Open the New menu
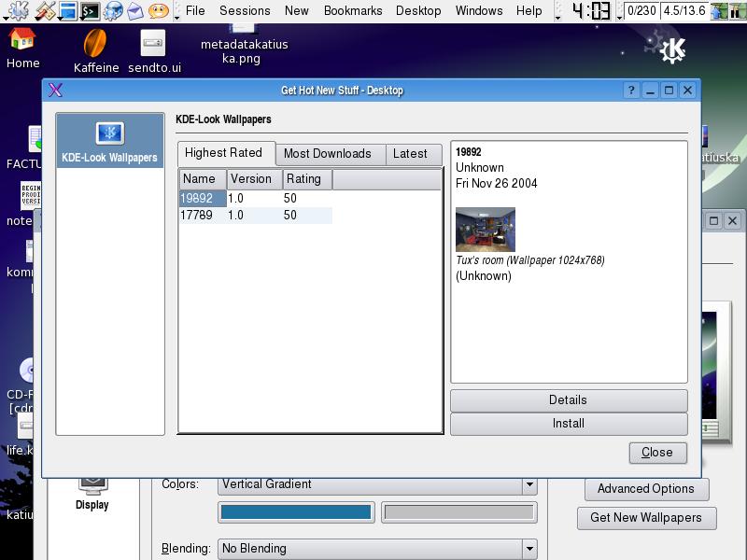 pos(296,10)
